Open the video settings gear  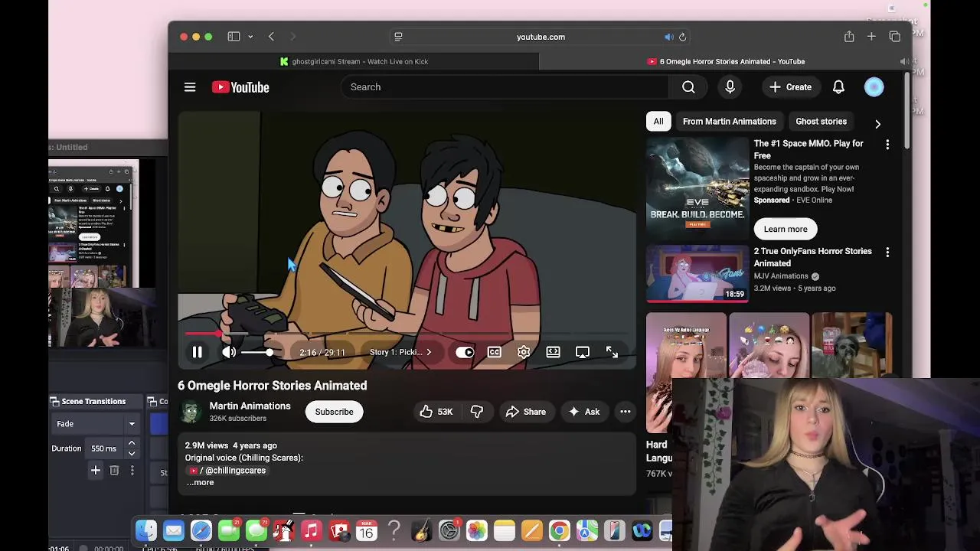coord(524,352)
